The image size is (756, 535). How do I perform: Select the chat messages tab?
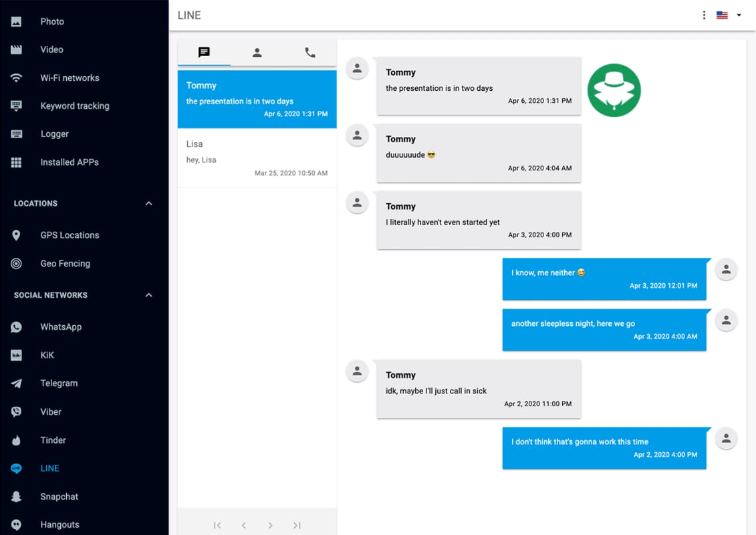pos(204,53)
